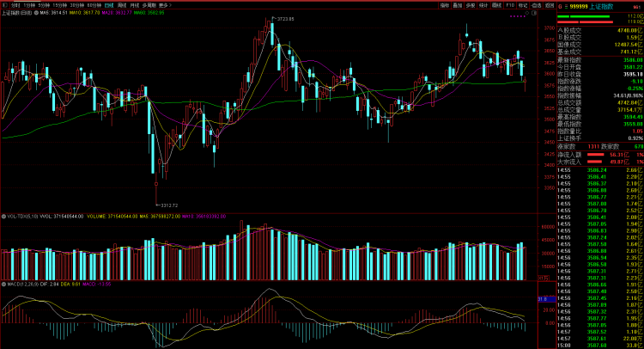Switch to 分时 intraday chart tab

pos(15,4)
